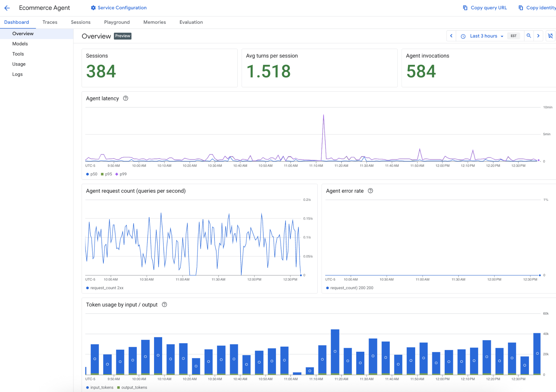Open the Evaluation tab

pos(191,22)
